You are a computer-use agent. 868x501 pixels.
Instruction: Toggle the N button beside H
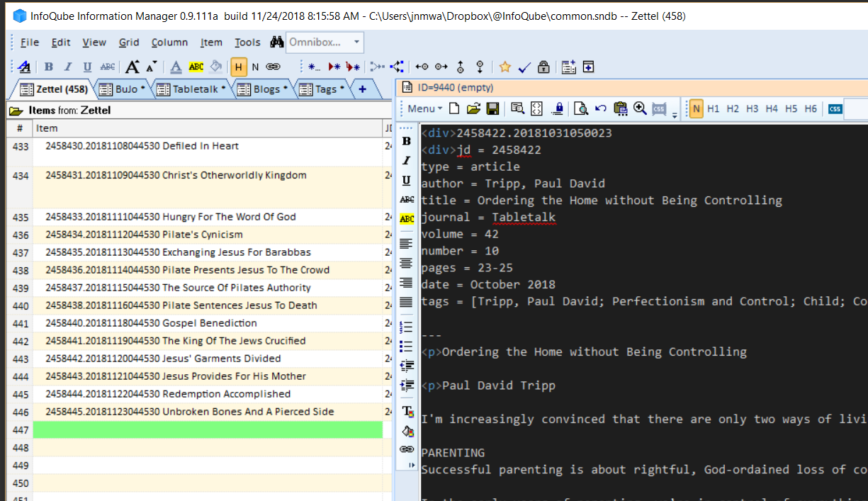coord(255,67)
